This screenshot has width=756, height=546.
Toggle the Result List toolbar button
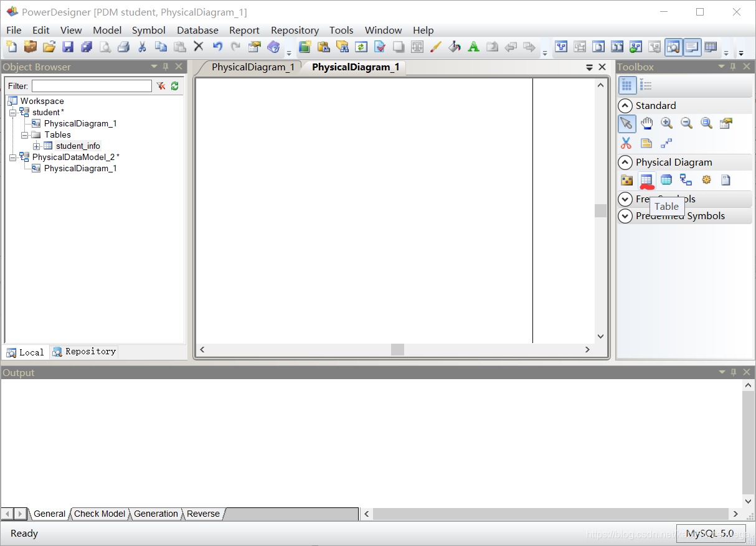711,47
